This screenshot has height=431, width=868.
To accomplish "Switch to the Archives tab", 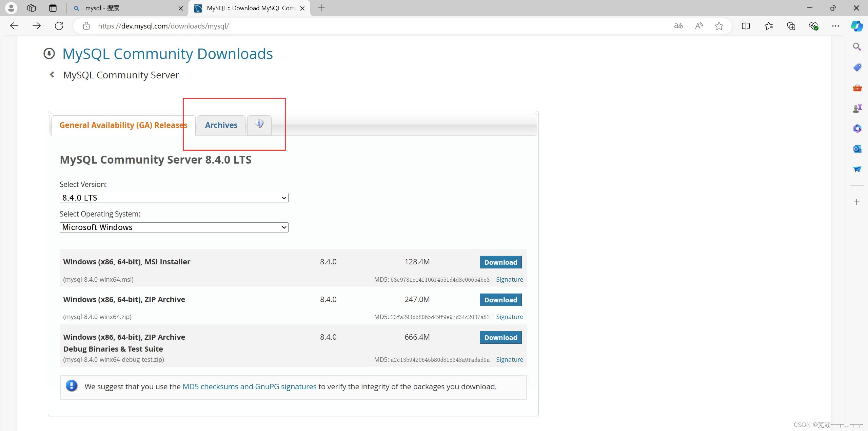I will click(221, 125).
